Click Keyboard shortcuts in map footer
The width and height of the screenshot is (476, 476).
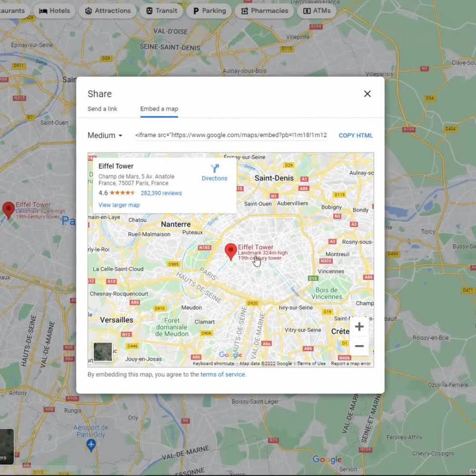click(x=213, y=363)
